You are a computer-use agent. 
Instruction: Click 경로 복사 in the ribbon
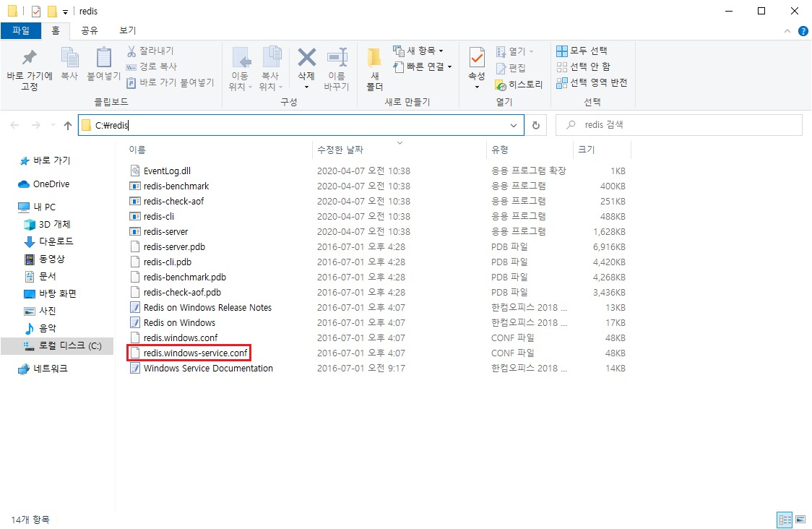coord(152,66)
